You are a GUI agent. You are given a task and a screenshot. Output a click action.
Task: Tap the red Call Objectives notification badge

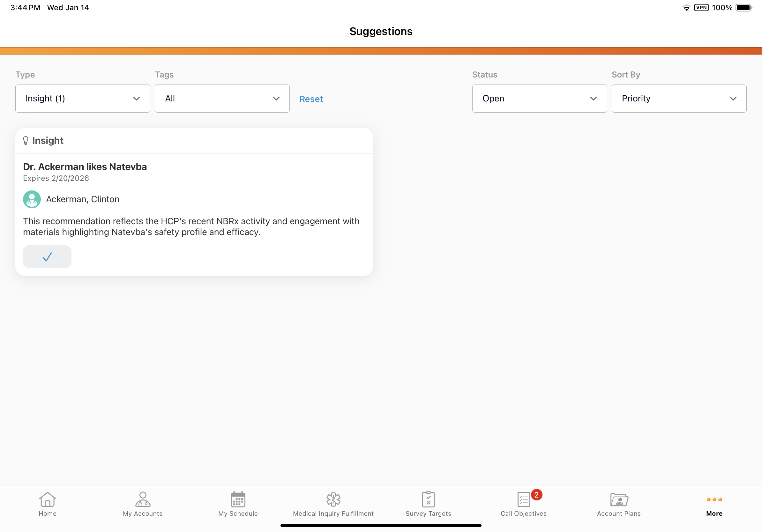pyautogui.click(x=536, y=494)
